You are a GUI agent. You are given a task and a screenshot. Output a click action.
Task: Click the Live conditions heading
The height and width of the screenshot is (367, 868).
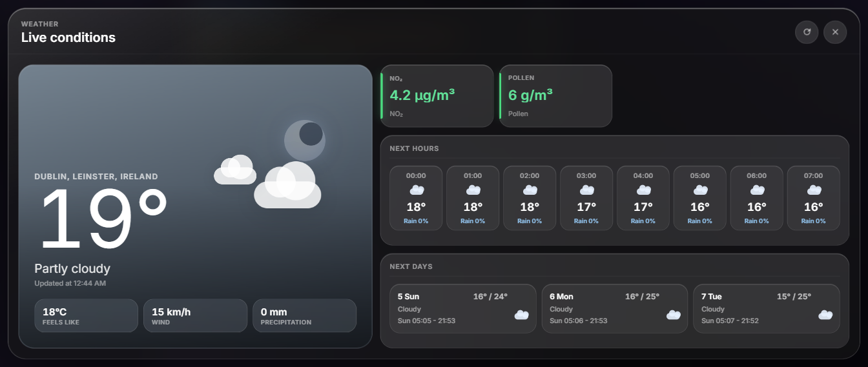click(x=68, y=37)
